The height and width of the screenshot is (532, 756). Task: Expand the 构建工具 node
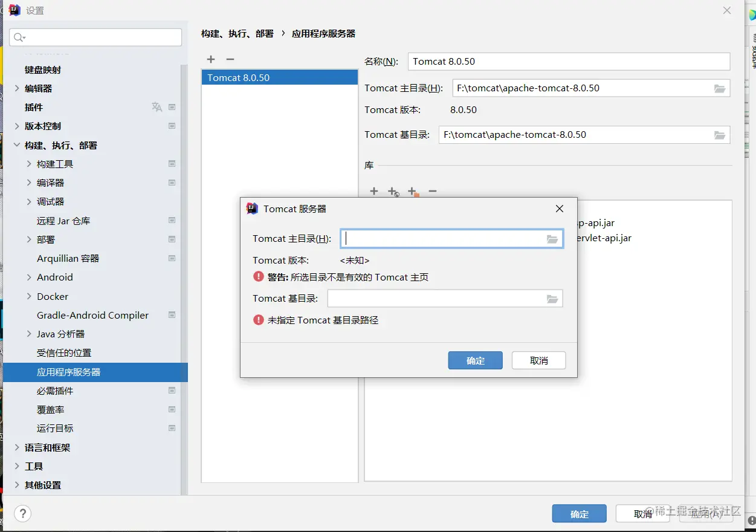coord(29,164)
